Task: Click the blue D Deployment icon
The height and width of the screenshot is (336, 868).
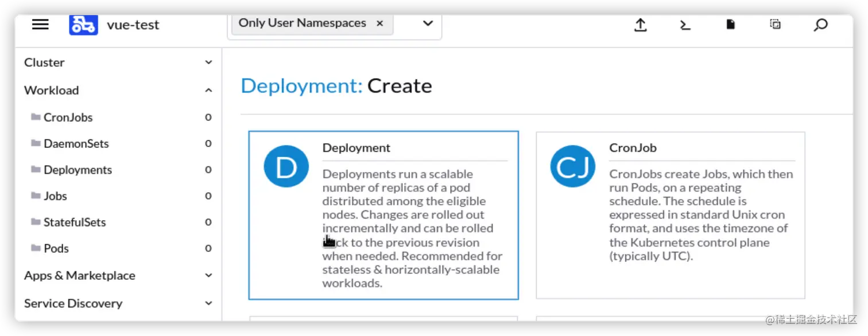Action: click(x=286, y=166)
